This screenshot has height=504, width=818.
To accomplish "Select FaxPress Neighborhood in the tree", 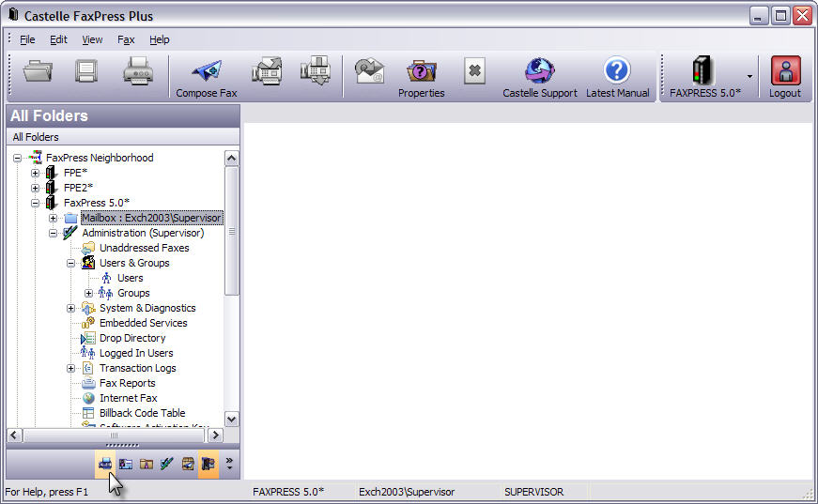I will point(100,158).
